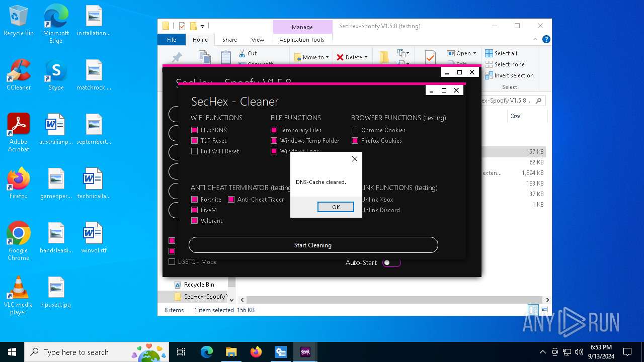This screenshot has width=644, height=362.
Task: Click the Explorer folder search field
Action: (513, 101)
